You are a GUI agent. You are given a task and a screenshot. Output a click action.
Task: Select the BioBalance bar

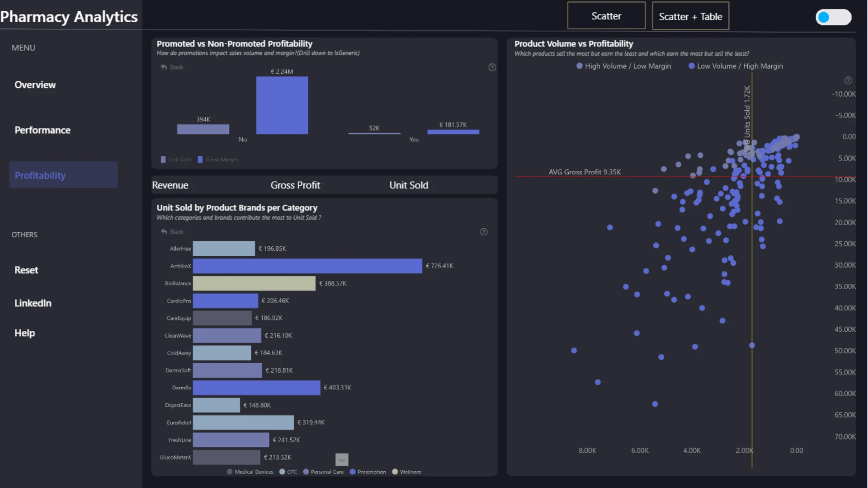(254, 283)
